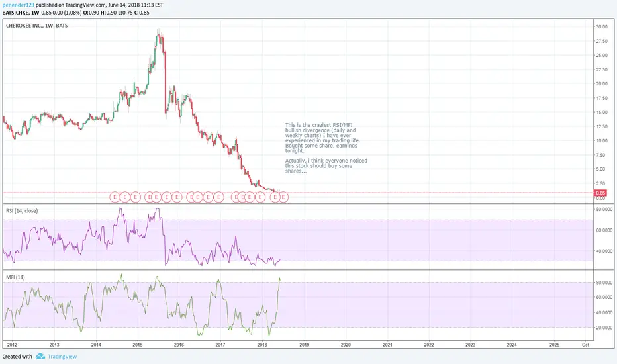Click the 2021 label on the time axis

pyautogui.click(x=387, y=345)
